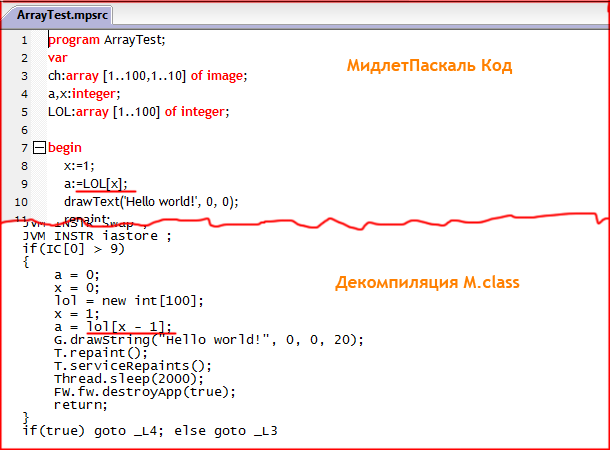Click the 'begin' keyword on line 7
Screen dimensions: 610x450
[x=65, y=148]
